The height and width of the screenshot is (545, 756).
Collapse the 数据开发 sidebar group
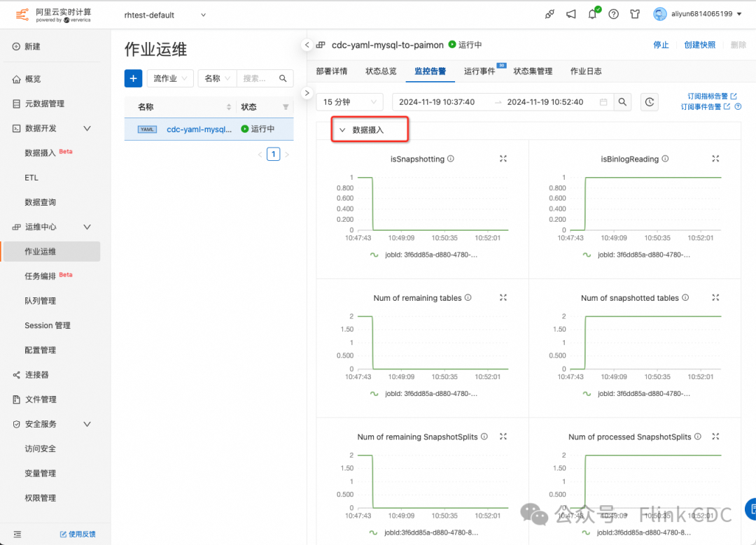point(87,128)
